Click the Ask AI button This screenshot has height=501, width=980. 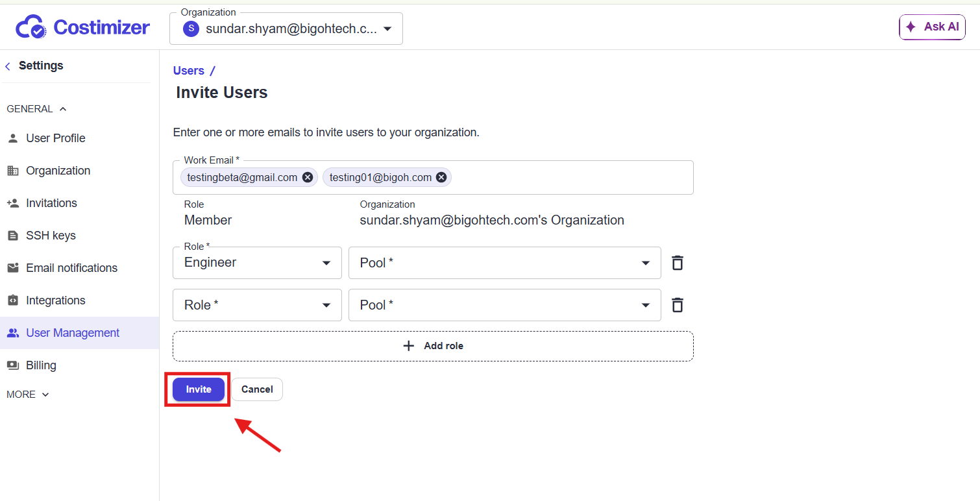coord(933,27)
